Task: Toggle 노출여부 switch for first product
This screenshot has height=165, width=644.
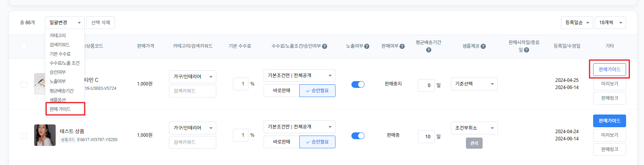Action: coord(358,84)
